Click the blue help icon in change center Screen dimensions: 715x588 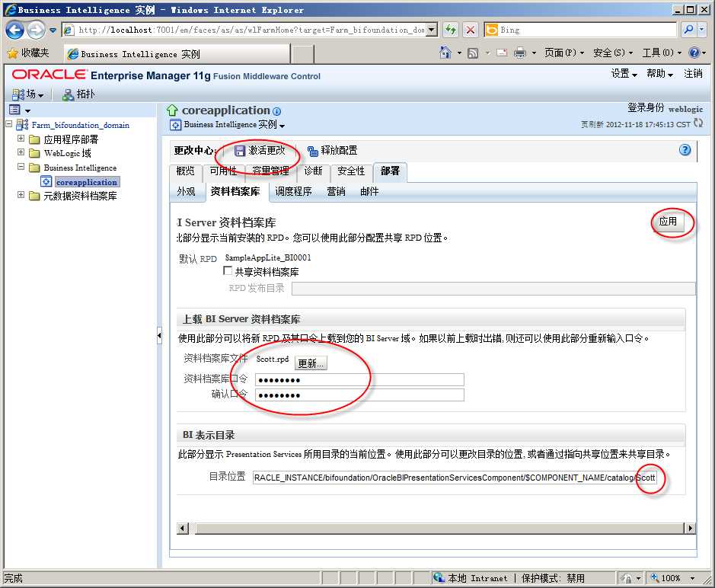tap(685, 149)
